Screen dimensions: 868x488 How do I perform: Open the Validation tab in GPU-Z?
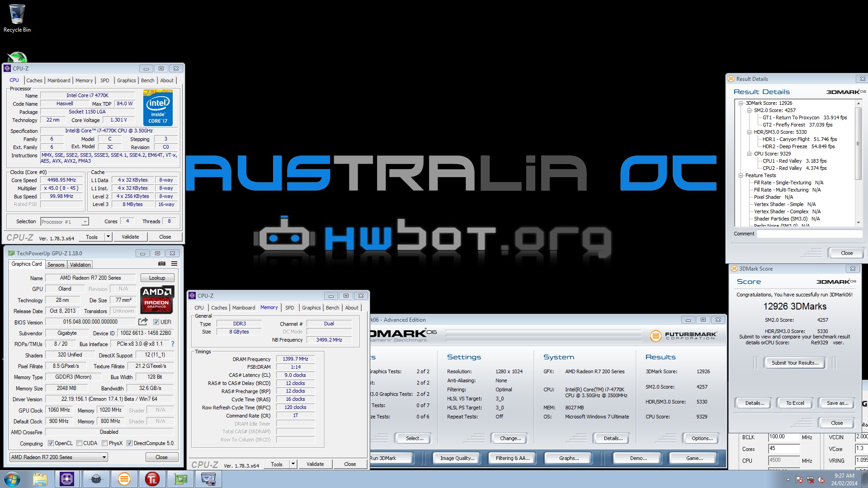(x=80, y=265)
